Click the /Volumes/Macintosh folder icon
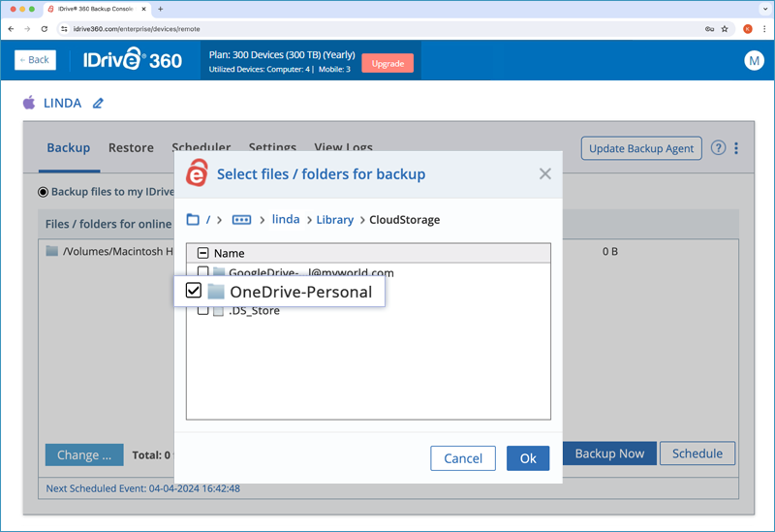 52,251
